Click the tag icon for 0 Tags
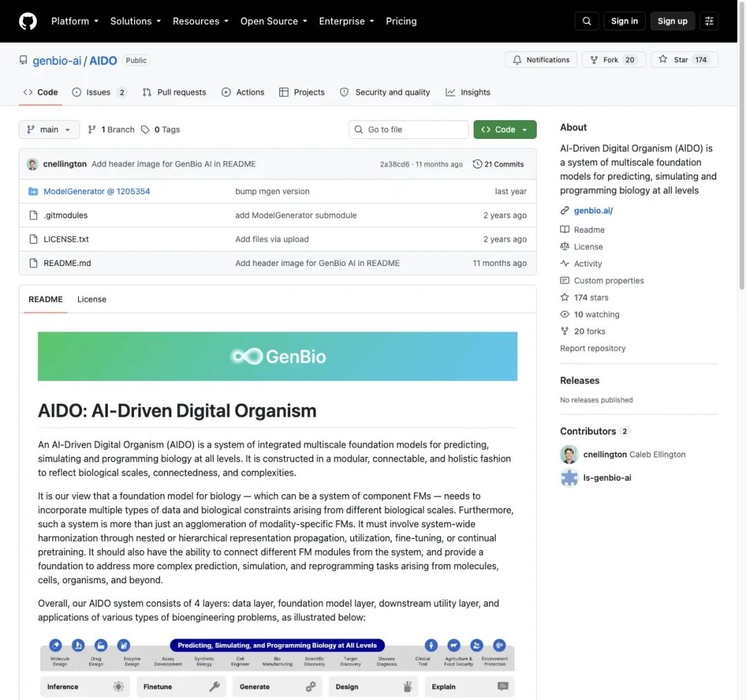Screen dimensions: 746x700 (x=145, y=129)
